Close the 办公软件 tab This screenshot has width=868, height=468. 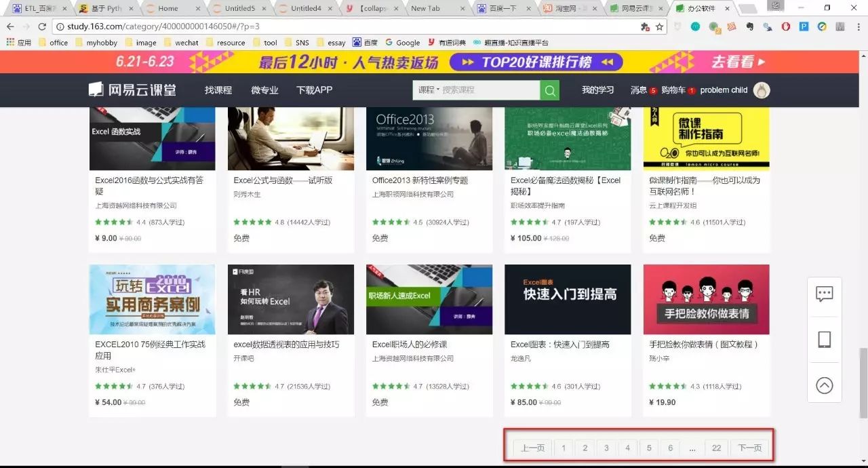[x=727, y=9]
